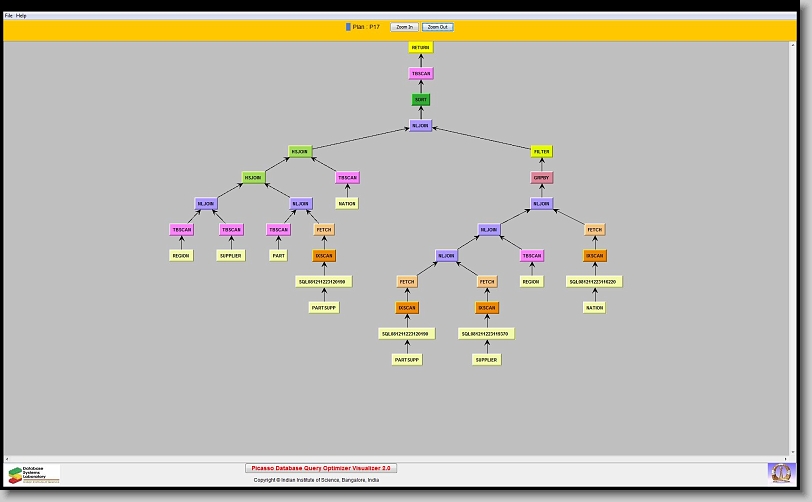Select the green SORT node
Image resolution: width=812 pixels, height=502 pixels.
[x=421, y=100]
